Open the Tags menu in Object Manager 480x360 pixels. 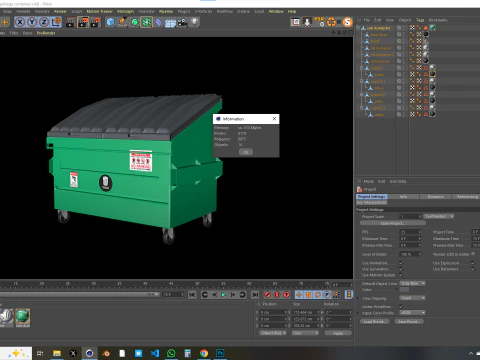coord(420,20)
